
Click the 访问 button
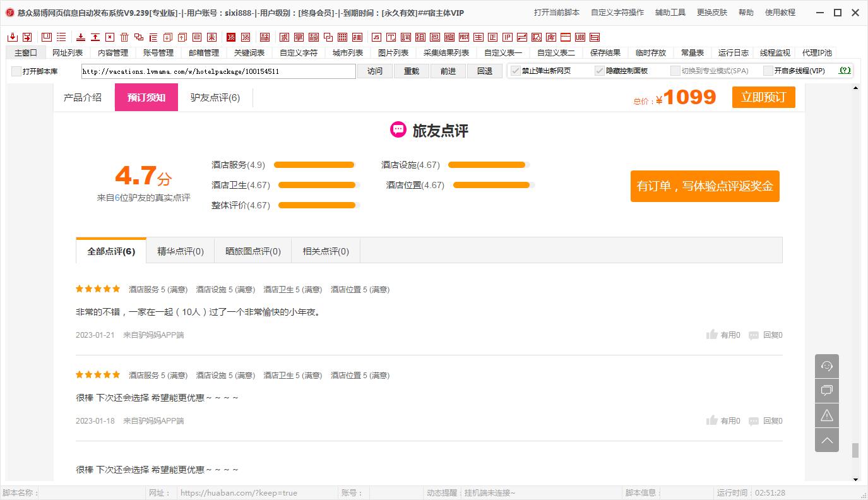coord(375,71)
